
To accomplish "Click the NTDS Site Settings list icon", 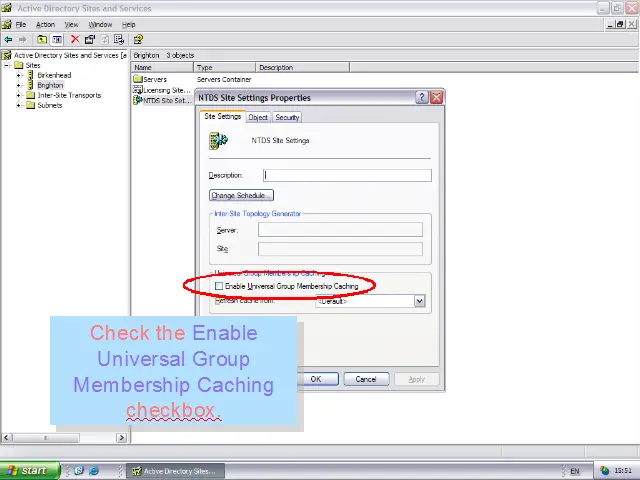I will (138, 100).
